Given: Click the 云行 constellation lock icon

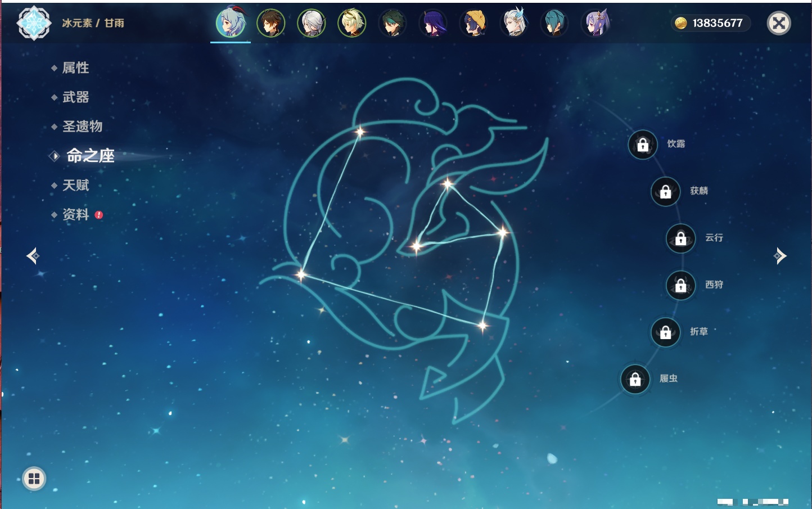Looking at the screenshot, I should click(680, 238).
